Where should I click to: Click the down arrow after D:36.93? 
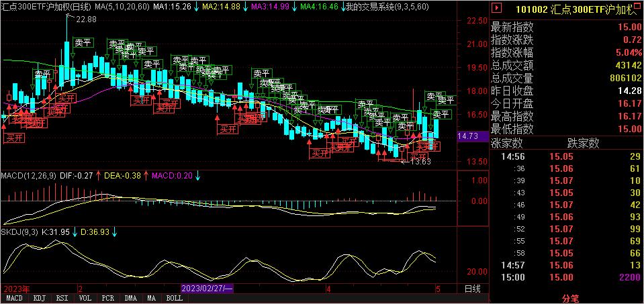coord(115,232)
